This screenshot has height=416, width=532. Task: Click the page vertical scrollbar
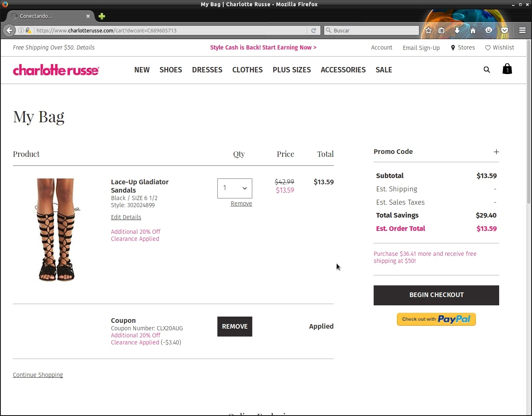pyautogui.click(x=529, y=122)
